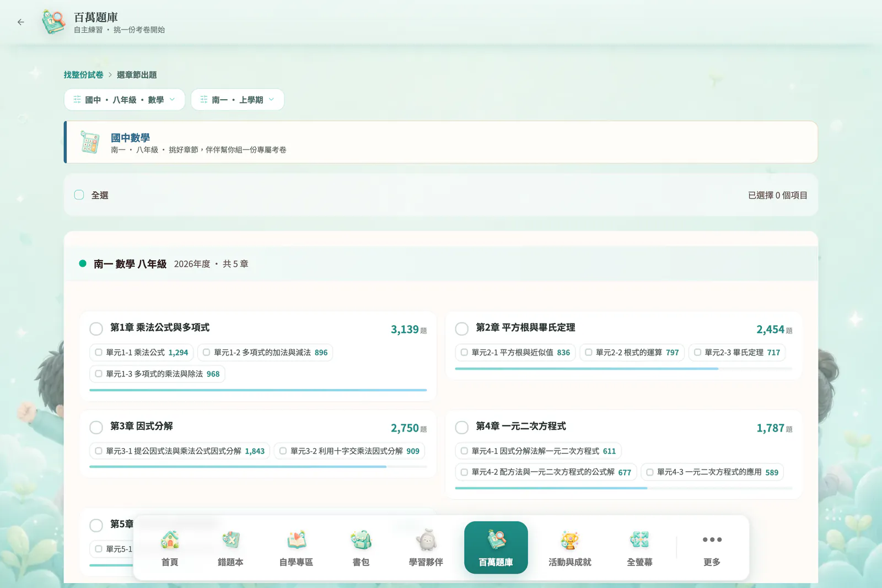Open 學習夥伴 companion icon
Viewport: 882px width, 588px height.
(426, 540)
